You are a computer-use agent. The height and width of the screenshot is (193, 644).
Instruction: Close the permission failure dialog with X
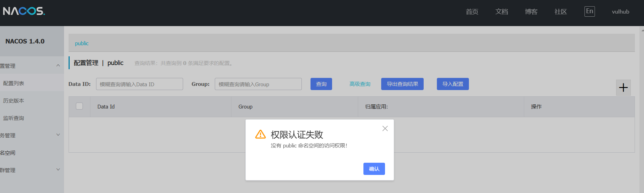point(385,128)
